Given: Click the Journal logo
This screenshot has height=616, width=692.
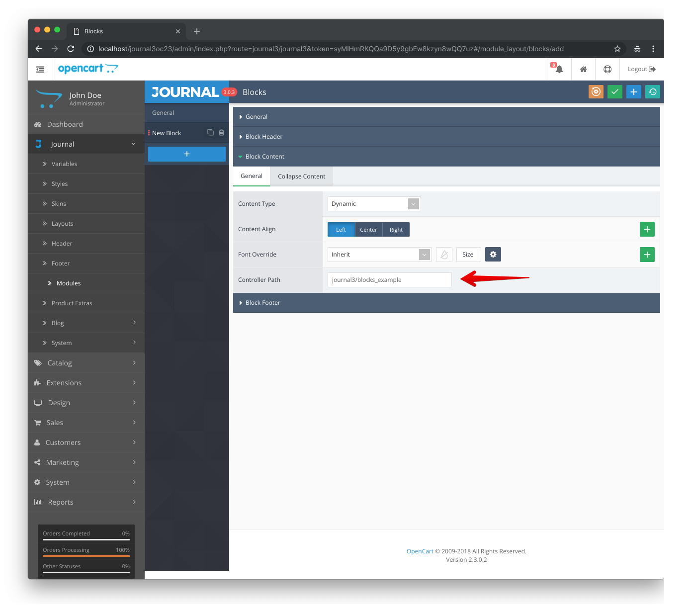Looking at the screenshot, I should click(185, 92).
